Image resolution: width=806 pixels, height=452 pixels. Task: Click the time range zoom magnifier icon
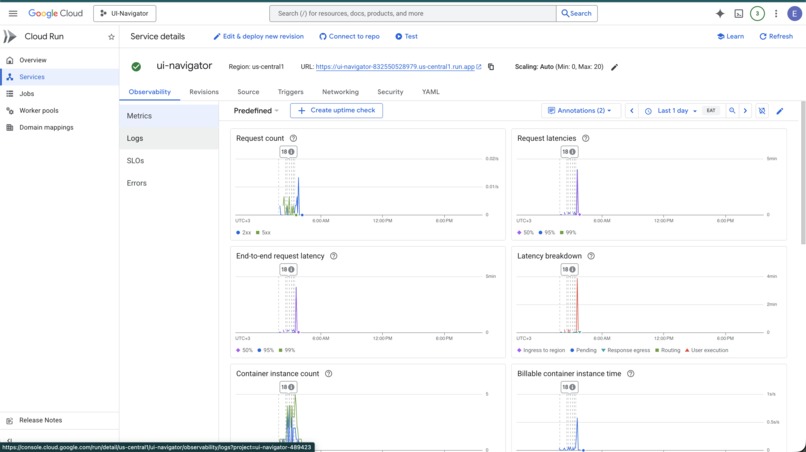732,111
